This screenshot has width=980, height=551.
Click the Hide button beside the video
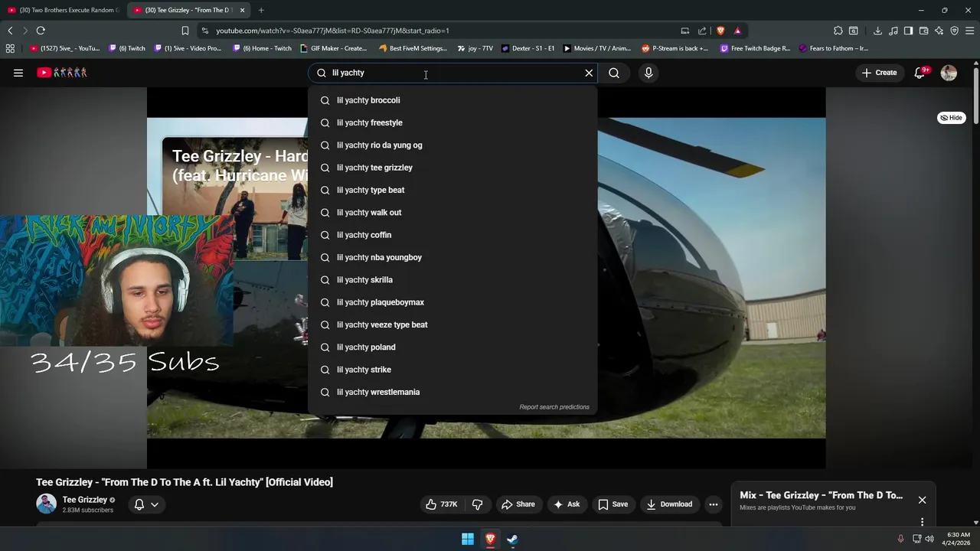[952, 118]
